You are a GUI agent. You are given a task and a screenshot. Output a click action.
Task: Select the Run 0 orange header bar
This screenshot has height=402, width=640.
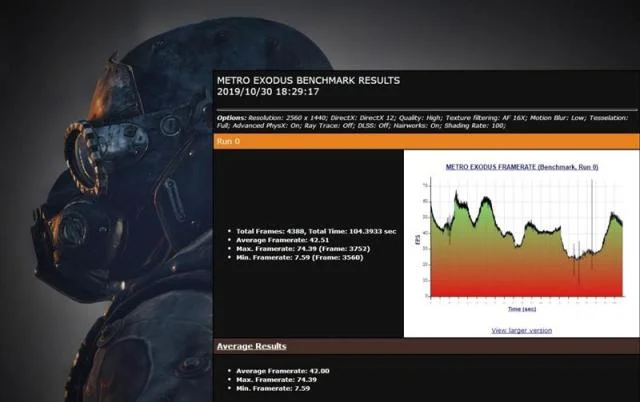tap(426, 141)
